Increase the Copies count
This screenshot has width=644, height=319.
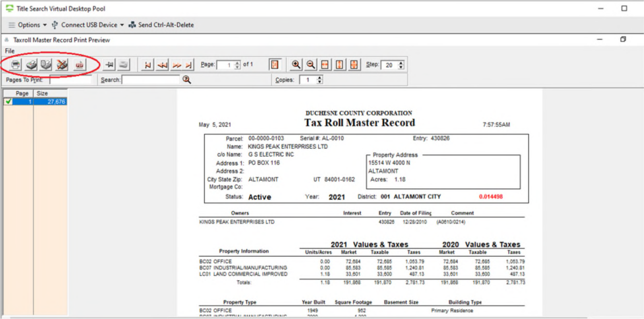point(319,78)
